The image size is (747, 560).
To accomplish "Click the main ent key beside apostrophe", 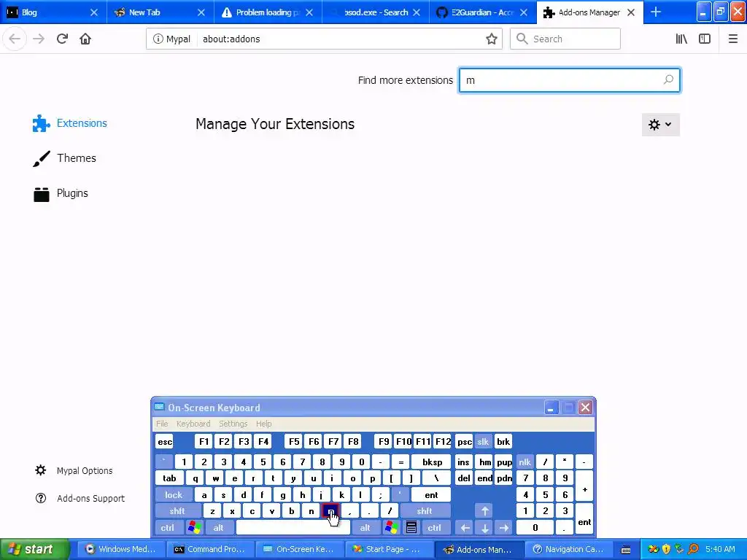I will point(431,495).
